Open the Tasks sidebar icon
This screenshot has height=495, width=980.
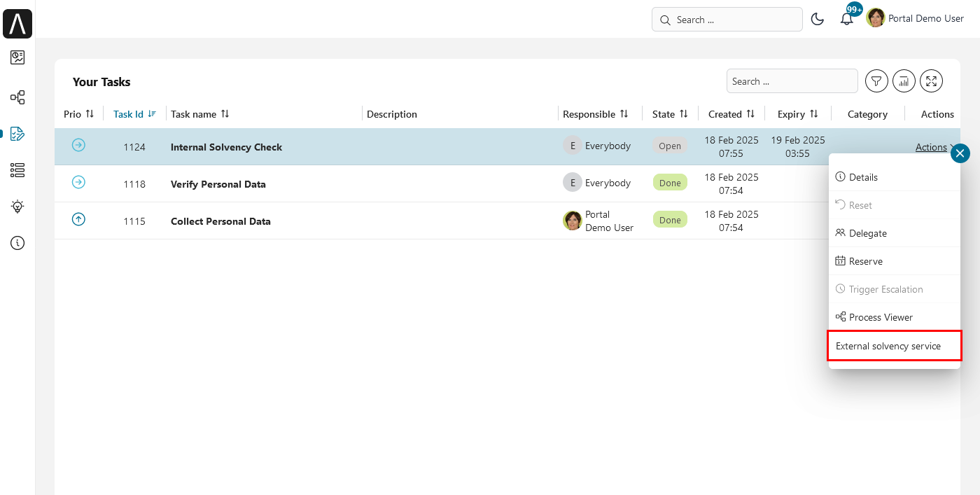click(17, 134)
